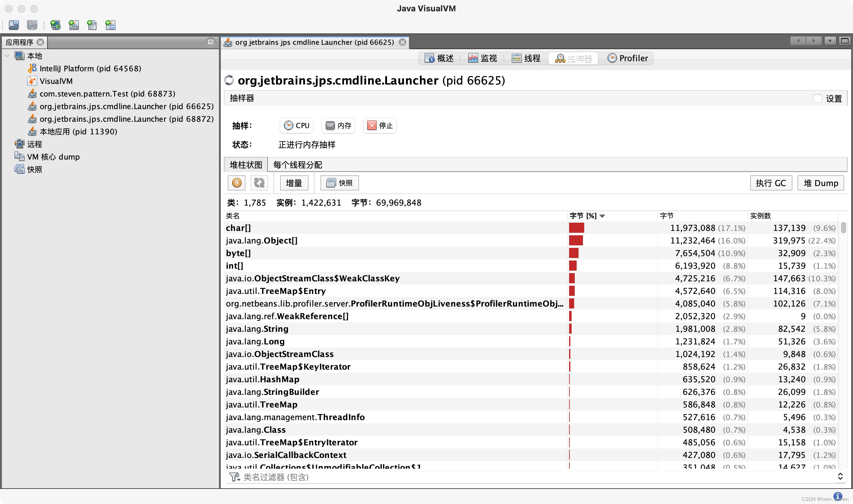
Task: Click the refresh results icon
Action: [x=259, y=183]
